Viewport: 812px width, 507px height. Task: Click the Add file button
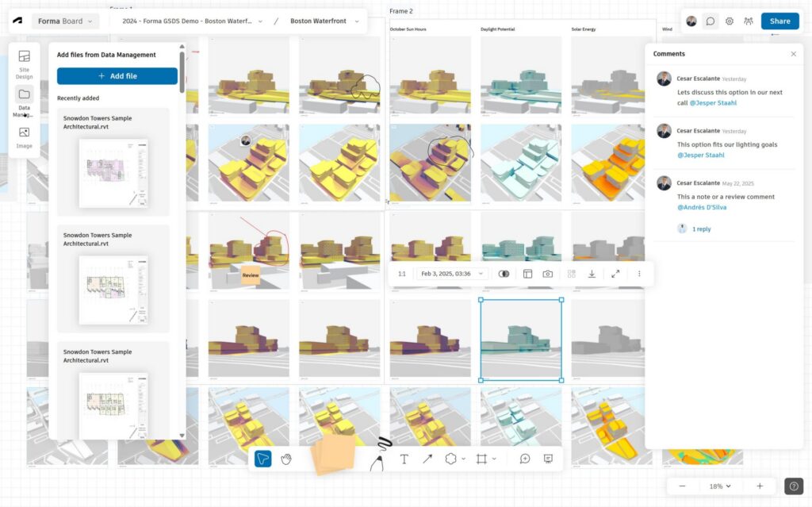coord(117,76)
